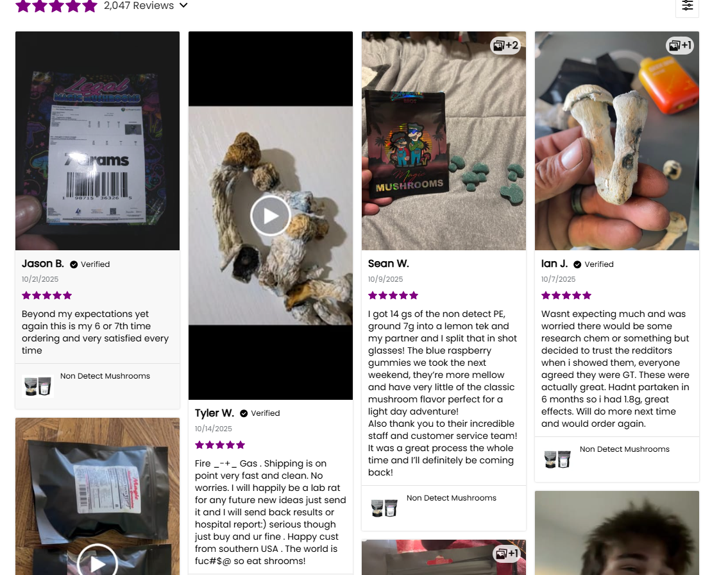Open Non Detect Mushrooms link under Ian J.'s review
This screenshot has height=575, width=728.
[x=625, y=449]
